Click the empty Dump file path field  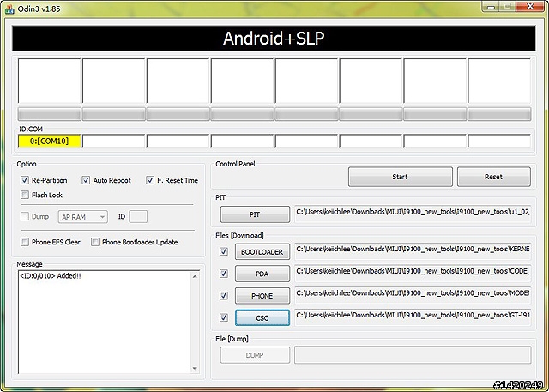[x=413, y=355]
